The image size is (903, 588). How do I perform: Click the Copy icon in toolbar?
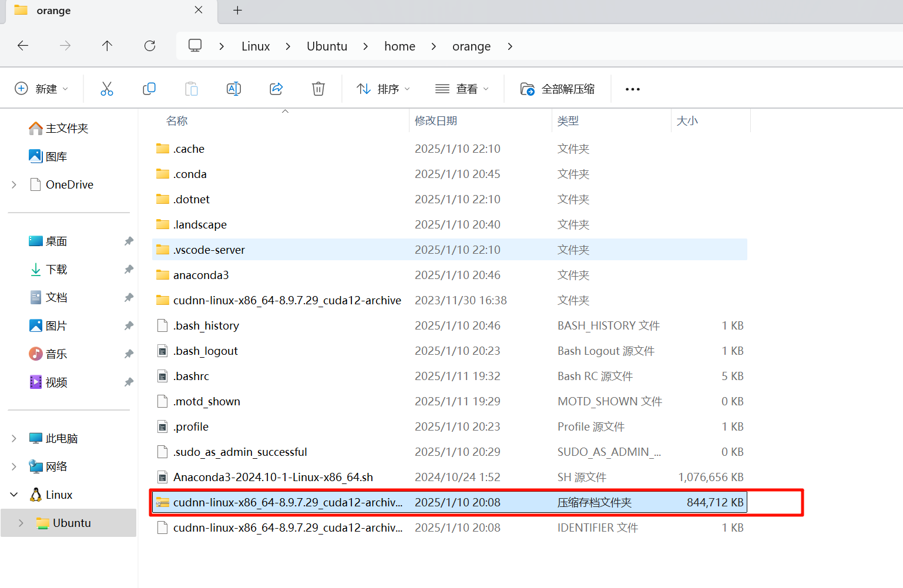point(149,89)
